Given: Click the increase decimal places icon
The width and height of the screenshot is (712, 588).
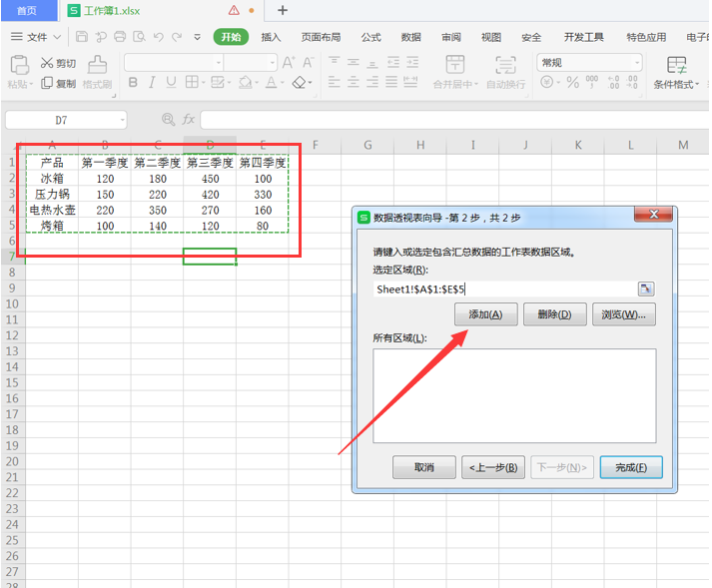Looking at the screenshot, I should pyautogui.click(x=613, y=82).
